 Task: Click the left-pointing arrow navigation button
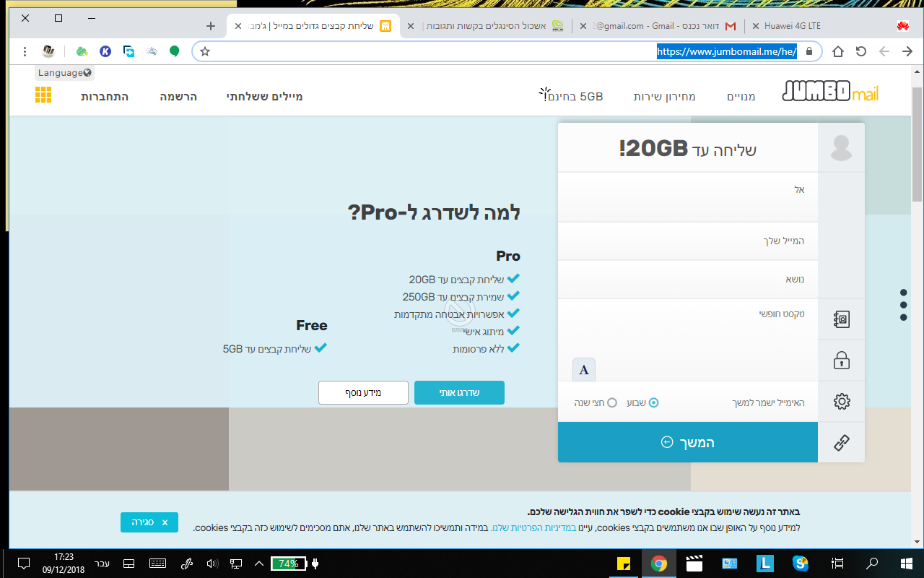coord(884,51)
